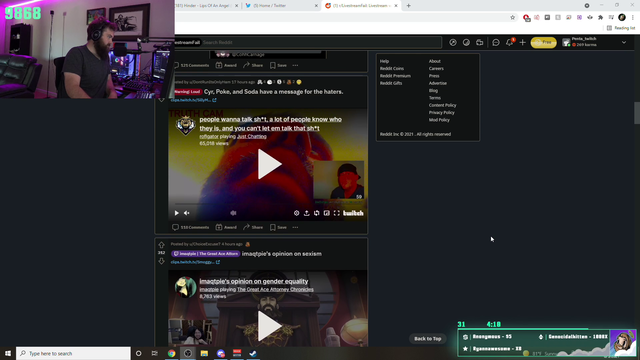Open clips.twitch.tv link under imaqtpie post
Screen dimensions: 640x360
click(195, 262)
